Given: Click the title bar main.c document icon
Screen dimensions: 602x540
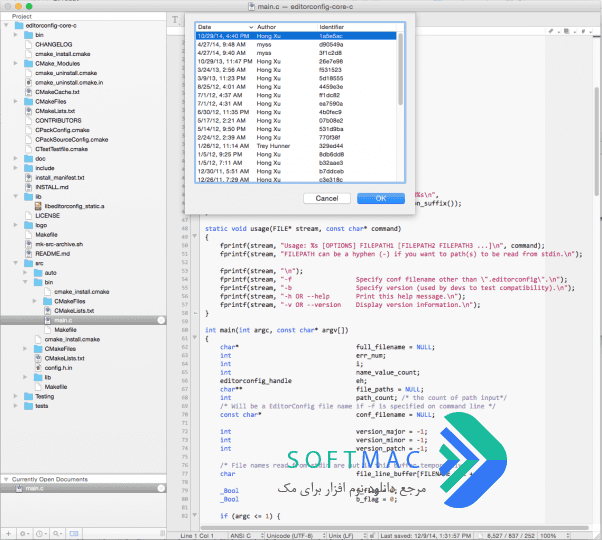Looking at the screenshot, I should point(251,6).
